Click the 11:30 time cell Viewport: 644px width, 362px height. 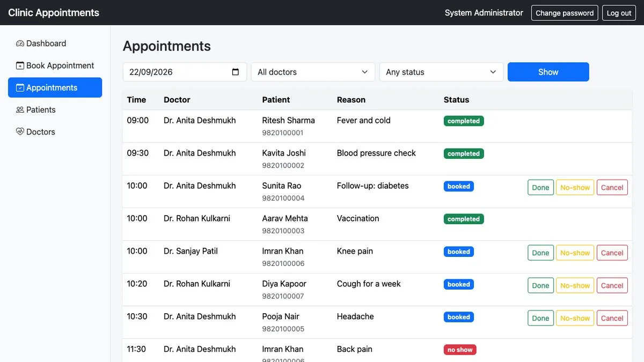tap(136, 349)
